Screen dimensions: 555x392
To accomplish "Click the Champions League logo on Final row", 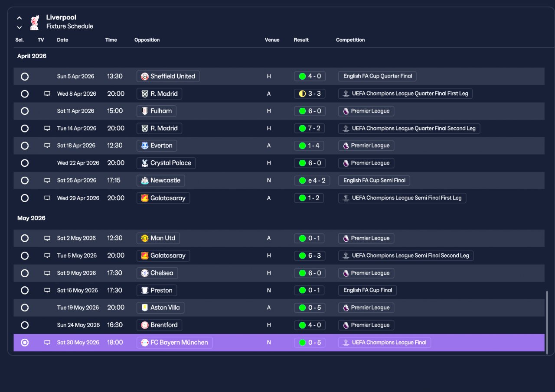I will point(346,343).
